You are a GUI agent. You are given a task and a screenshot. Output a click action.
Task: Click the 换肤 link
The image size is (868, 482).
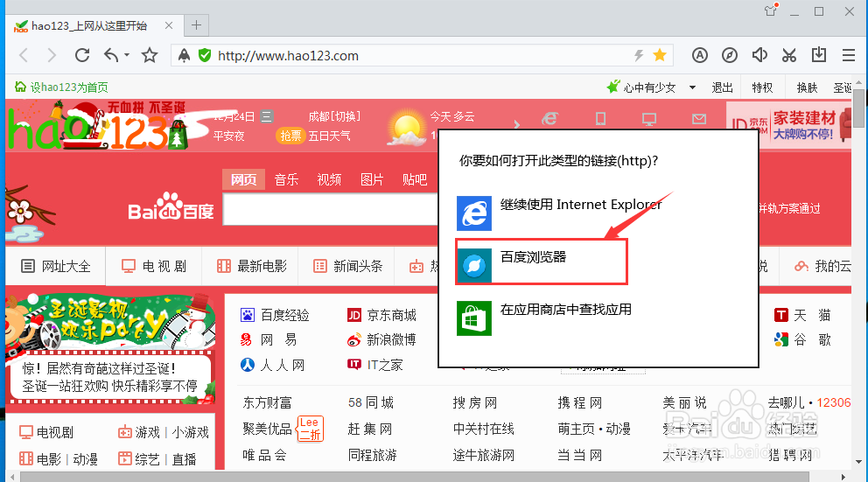coord(807,87)
